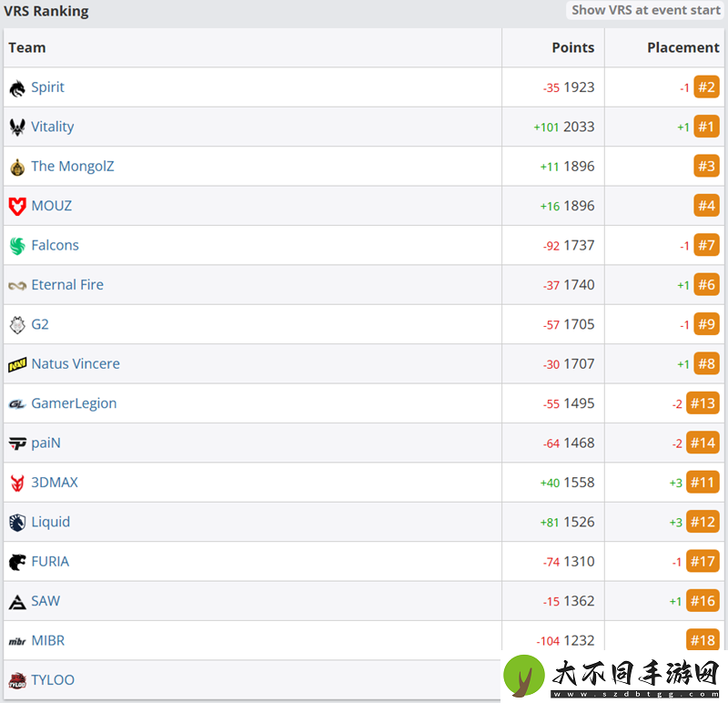The height and width of the screenshot is (703, 728).
Task: Follow the paiN team link
Action: tap(46, 443)
